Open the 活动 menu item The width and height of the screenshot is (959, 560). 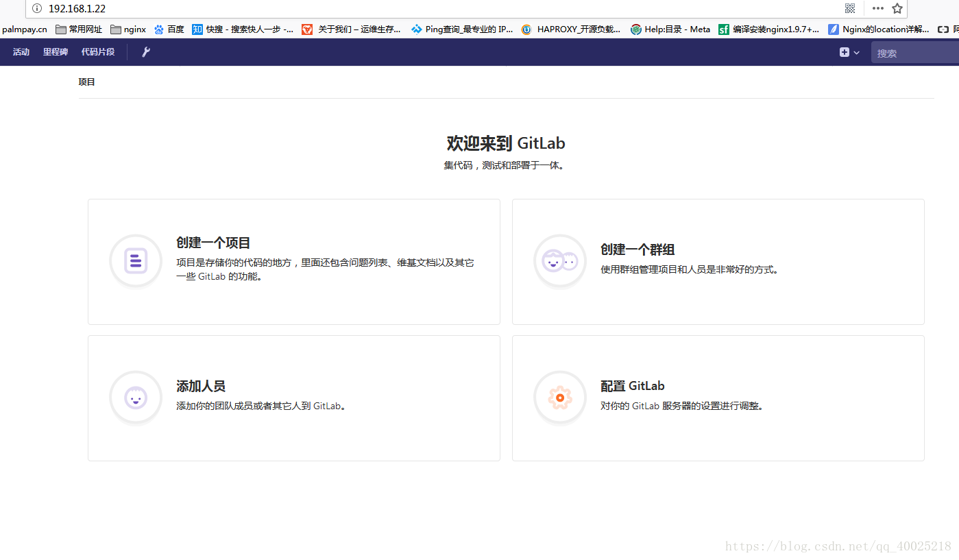tap(21, 52)
